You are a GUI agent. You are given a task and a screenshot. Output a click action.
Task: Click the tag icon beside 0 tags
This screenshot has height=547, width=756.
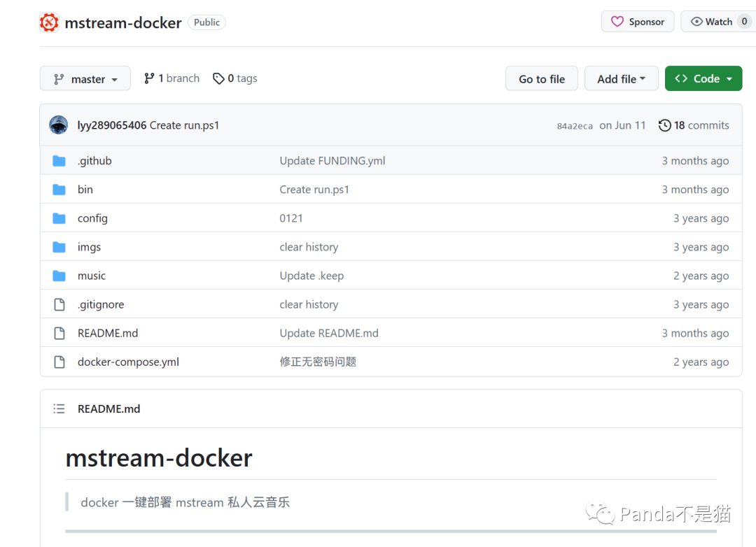[218, 78]
